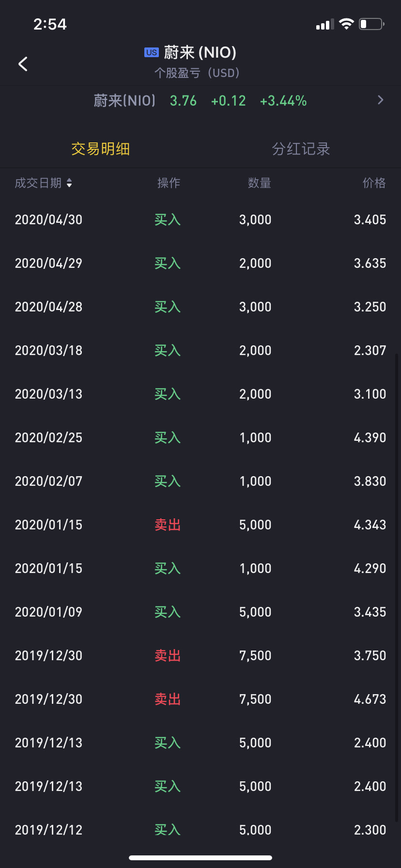Tap the Wi-Fi status icon
The height and width of the screenshot is (868, 401).
346,24
